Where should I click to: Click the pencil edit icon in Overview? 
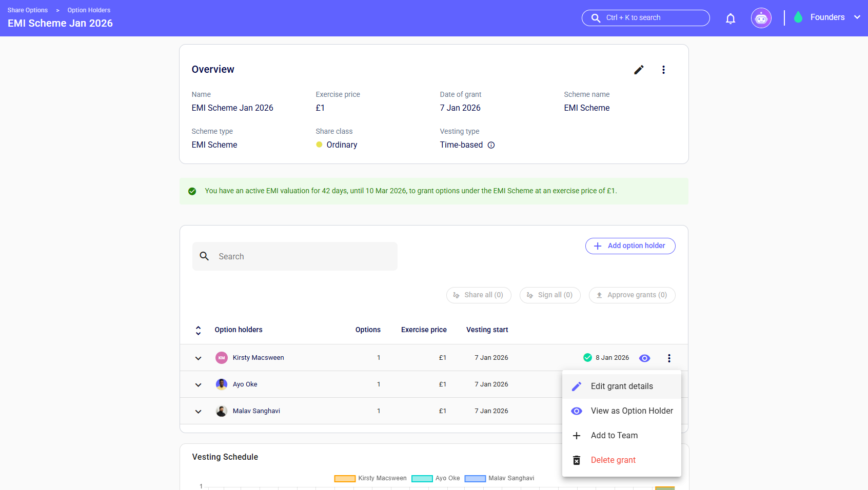pyautogui.click(x=639, y=70)
